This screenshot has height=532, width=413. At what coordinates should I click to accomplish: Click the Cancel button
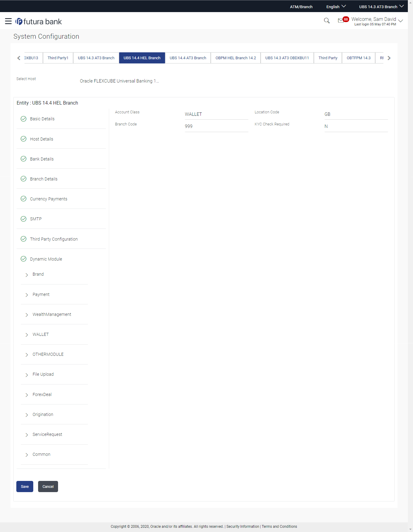pos(48,486)
